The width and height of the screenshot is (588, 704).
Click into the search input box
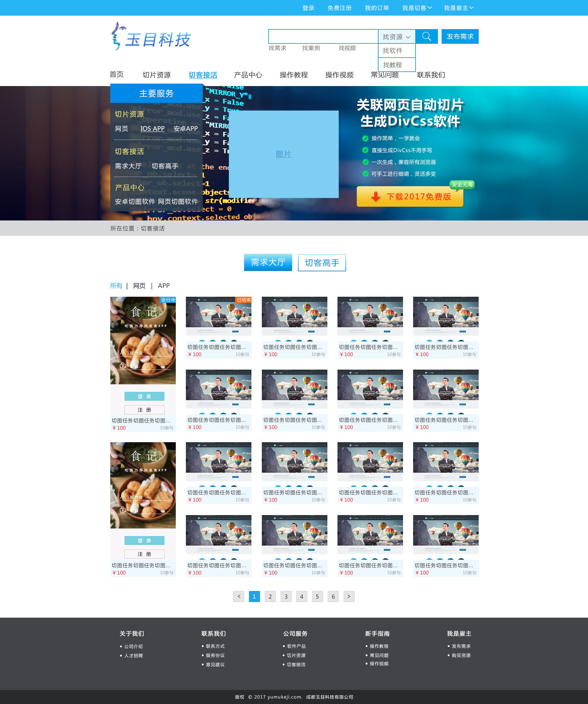323,36
